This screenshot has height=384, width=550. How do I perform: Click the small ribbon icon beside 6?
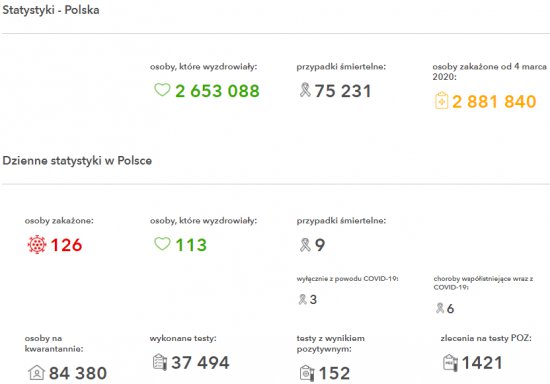pos(440,308)
